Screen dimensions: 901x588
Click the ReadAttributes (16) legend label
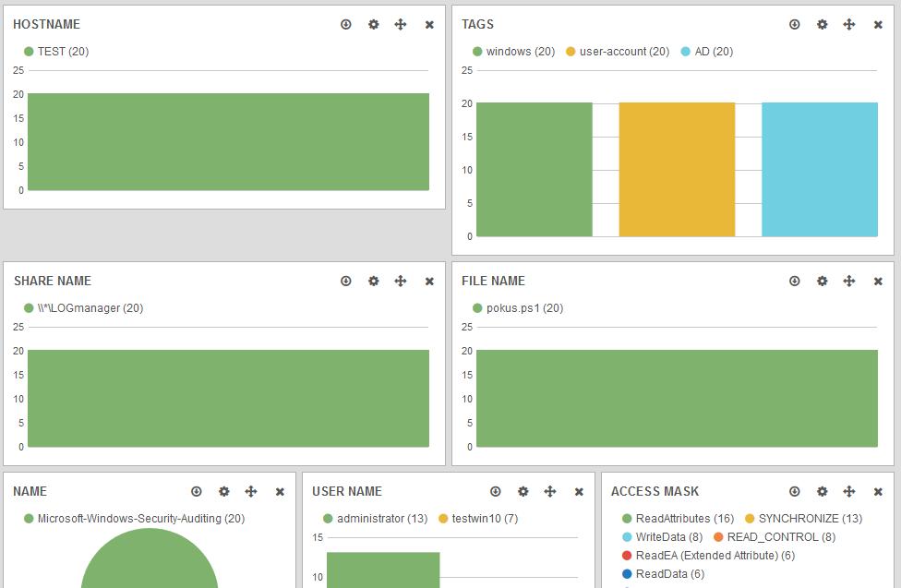(x=685, y=519)
